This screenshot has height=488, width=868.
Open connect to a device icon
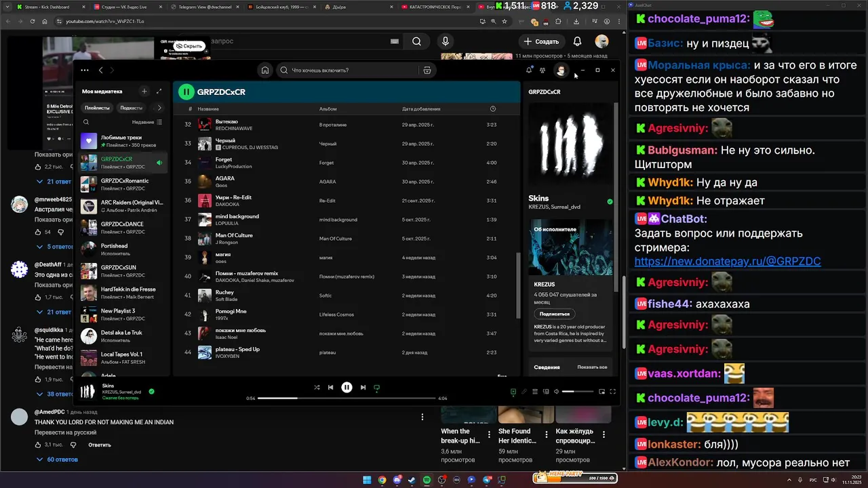pos(546,391)
